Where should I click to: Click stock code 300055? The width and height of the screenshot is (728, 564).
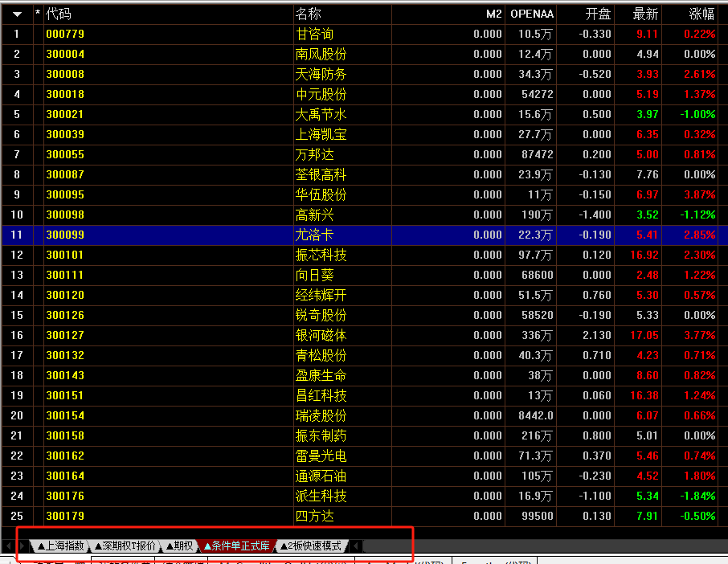65,154
